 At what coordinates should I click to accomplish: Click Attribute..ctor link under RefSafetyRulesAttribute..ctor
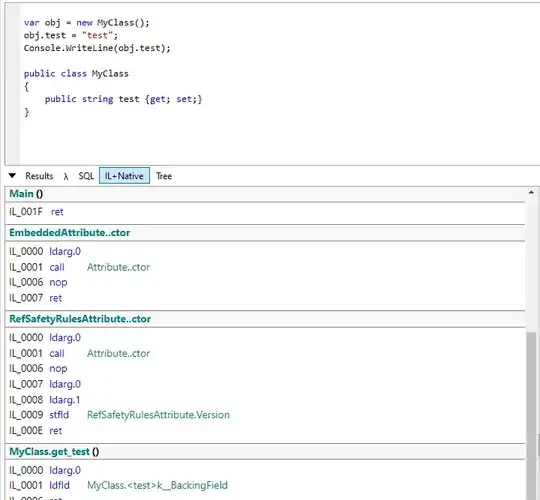pos(118,353)
